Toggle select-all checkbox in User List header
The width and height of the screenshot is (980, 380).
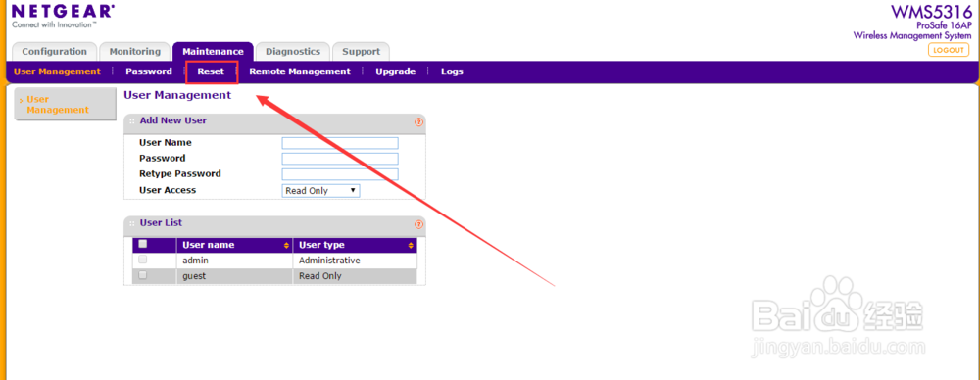click(142, 244)
